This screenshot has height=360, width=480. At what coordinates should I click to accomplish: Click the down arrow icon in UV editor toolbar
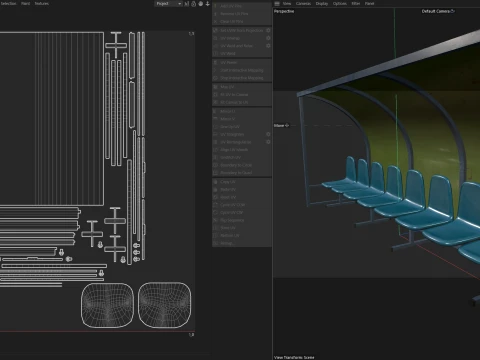208,4
